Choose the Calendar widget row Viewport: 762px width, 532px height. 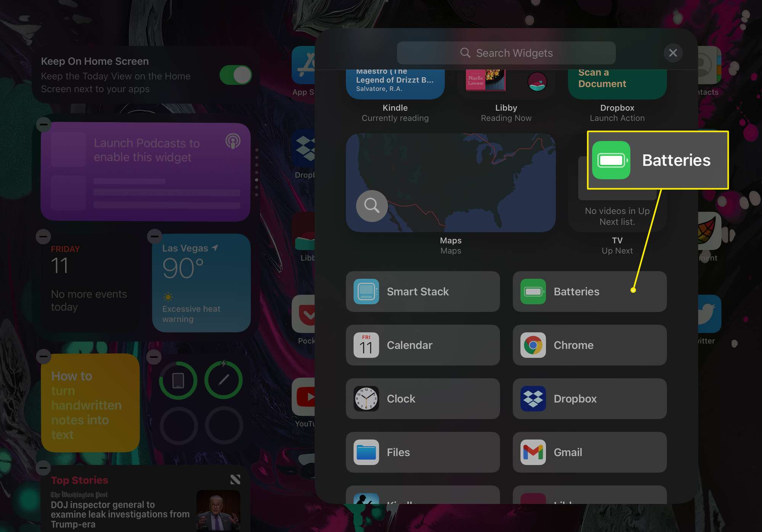423,345
